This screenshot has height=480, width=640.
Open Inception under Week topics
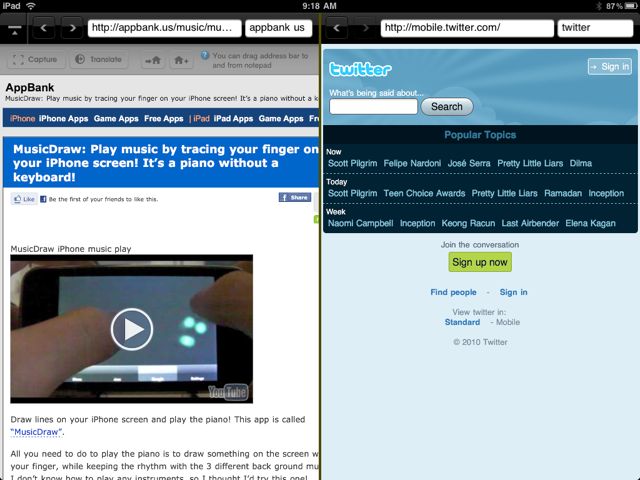tap(418, 223)
